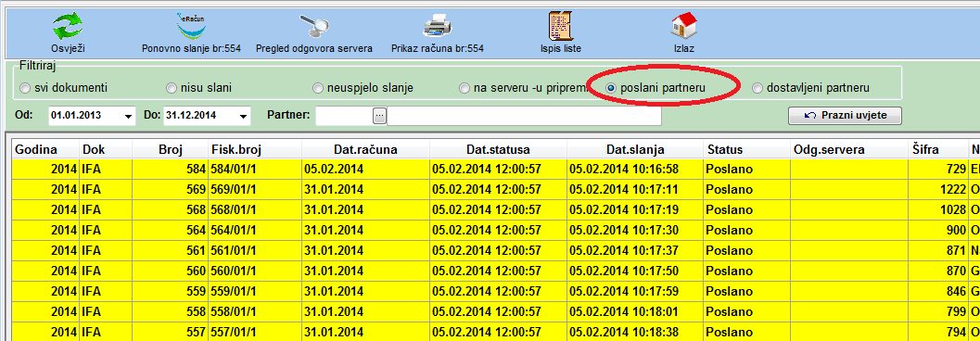The image size is (980, 341).
Task: Click Šifra value 1028
Action: pos(937,209)
